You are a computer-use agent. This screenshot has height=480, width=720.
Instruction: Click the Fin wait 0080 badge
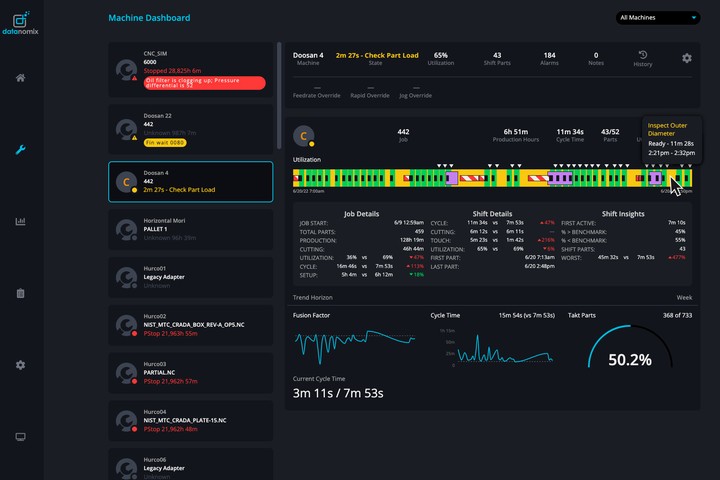(165, 142)
